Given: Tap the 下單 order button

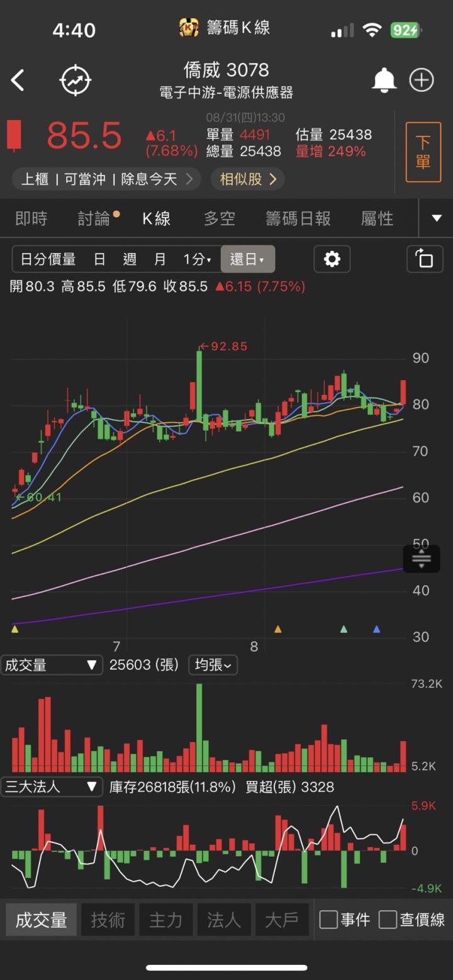Looking at the screenshot, I should click(x=423, y=152).
